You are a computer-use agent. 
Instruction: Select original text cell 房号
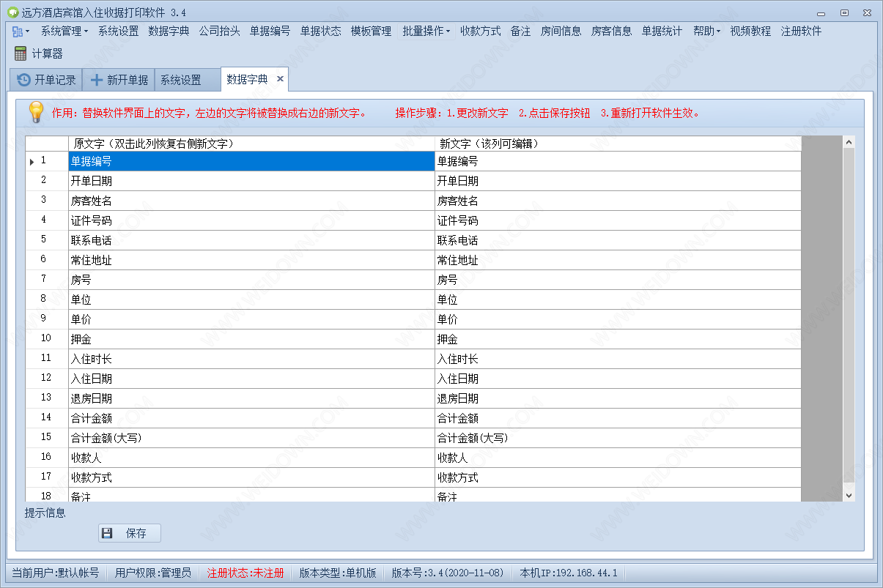pos(251,280)
